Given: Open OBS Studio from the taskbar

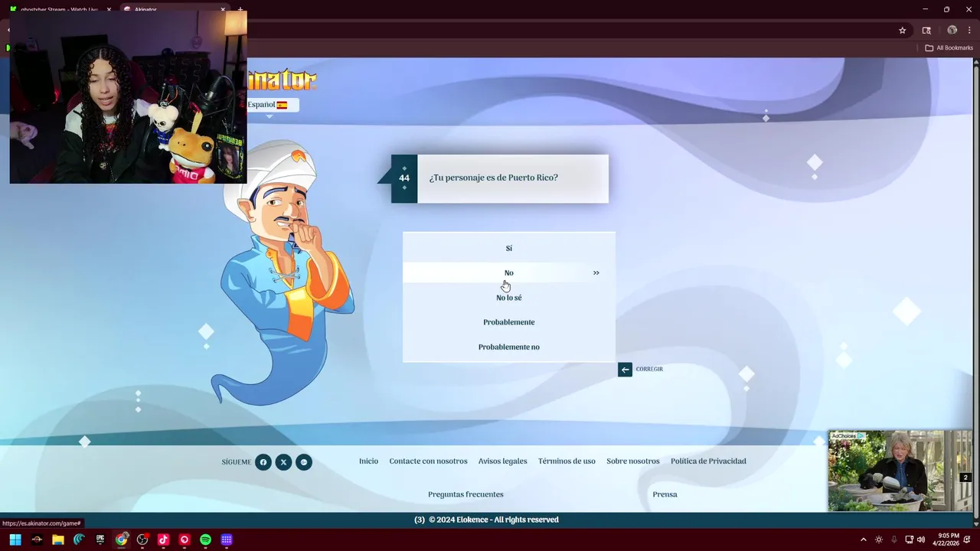Looking at the screenshot, I should pyautogui.click(x=142, y=540).
